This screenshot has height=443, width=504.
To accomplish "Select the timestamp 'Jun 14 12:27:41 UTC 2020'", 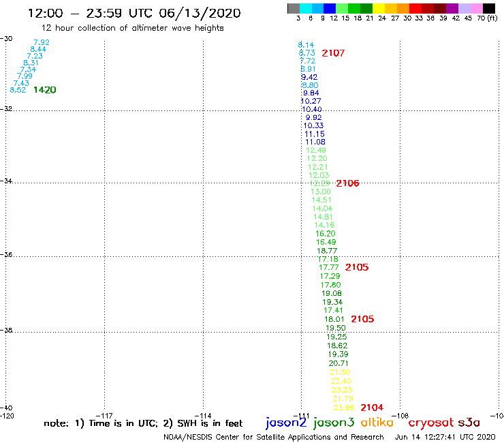I will [x=445, y=438].
